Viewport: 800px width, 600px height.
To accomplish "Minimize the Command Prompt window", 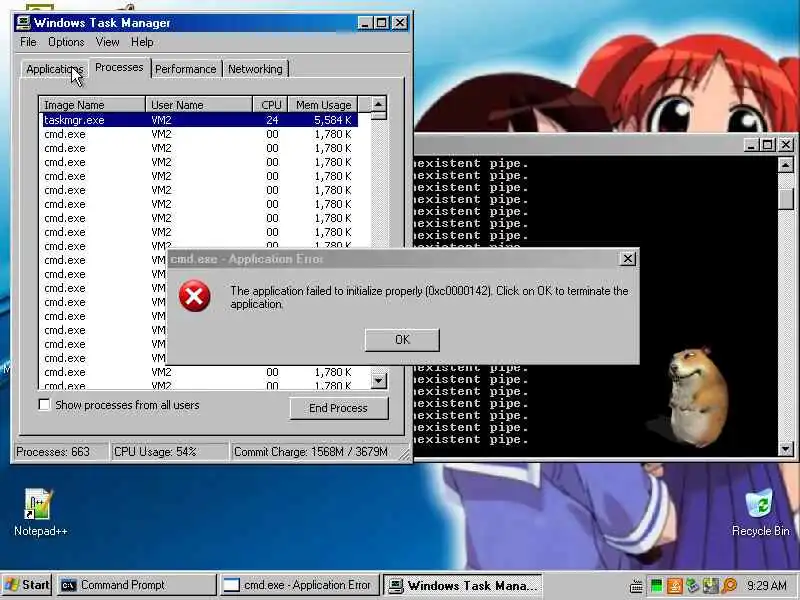I will pos(750,145).
